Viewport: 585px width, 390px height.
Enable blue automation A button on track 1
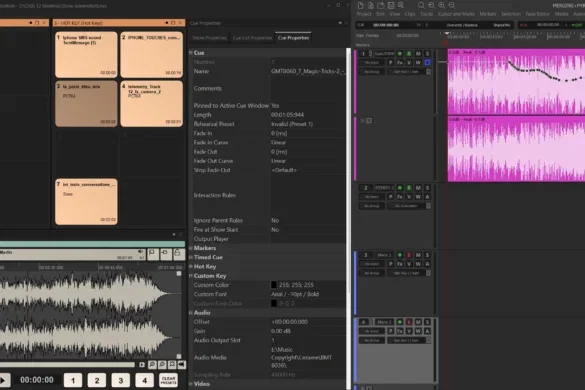tap(428, 63)
